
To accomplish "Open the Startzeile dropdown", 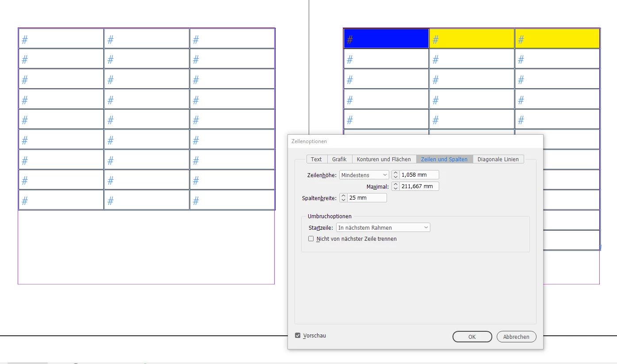I will pos(383,227).
